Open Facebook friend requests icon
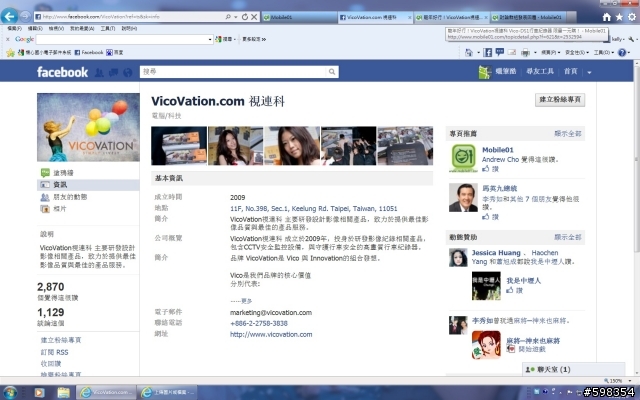Screen dimensions: 640x400 pyautogui.click(x=99, y=72)
